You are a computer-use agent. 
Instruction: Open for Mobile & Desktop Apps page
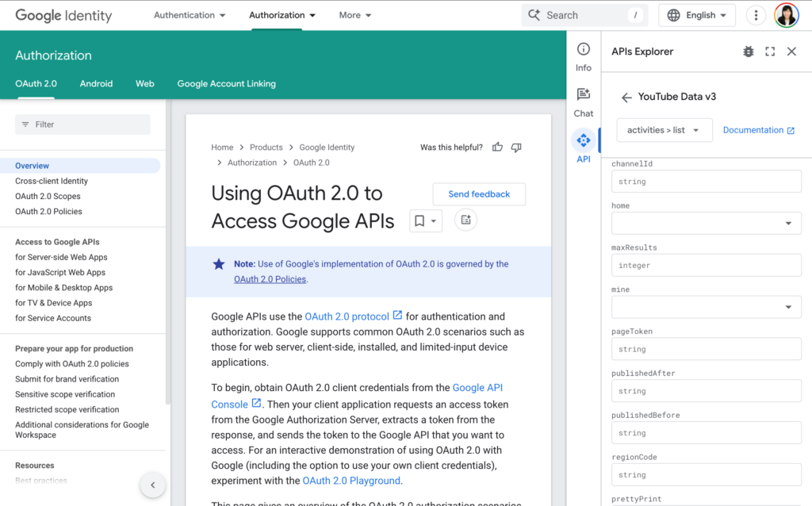click(63, 287)
